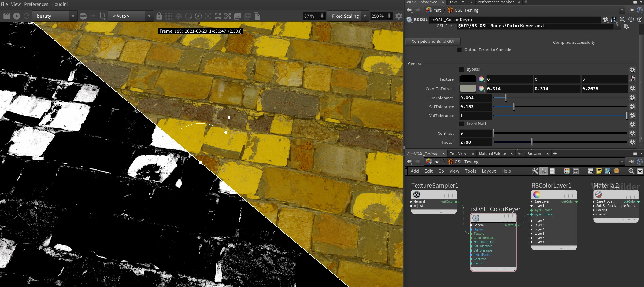The height and width of the screenshot is (287, 644).
Task: Open the color palette grid icon
Action: [567, 171]
